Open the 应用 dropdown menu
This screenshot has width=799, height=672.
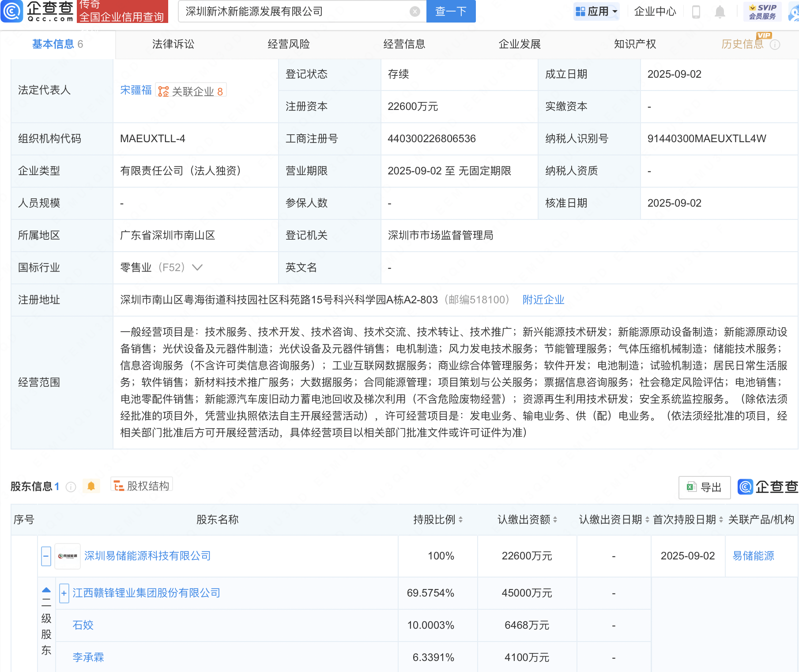pos(597,11)
